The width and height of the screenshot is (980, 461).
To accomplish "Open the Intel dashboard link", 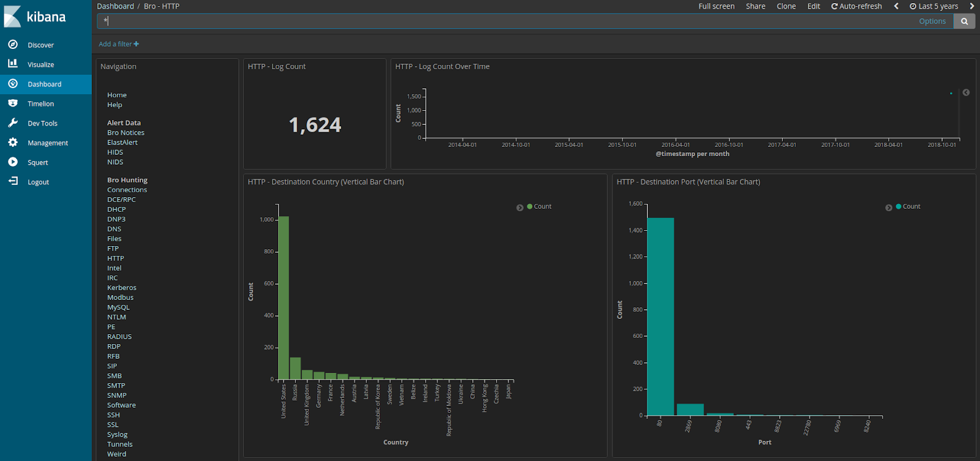I will pos(114,268).
